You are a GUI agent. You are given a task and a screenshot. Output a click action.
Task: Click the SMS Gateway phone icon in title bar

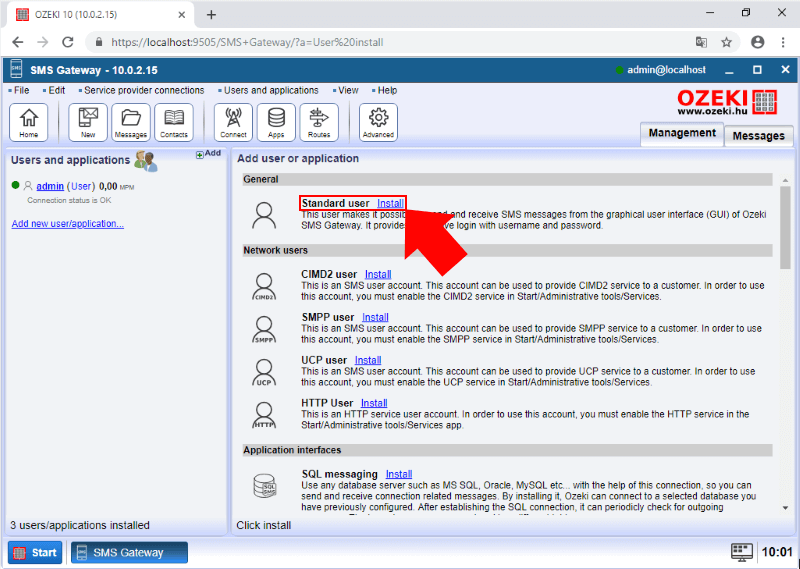click(16, 70)
